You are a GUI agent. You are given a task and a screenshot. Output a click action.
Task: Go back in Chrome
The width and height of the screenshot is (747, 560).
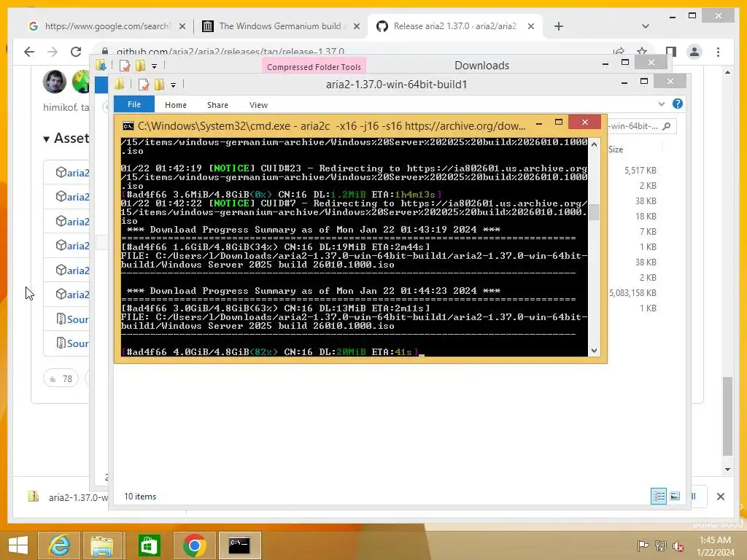click(29, 52)
